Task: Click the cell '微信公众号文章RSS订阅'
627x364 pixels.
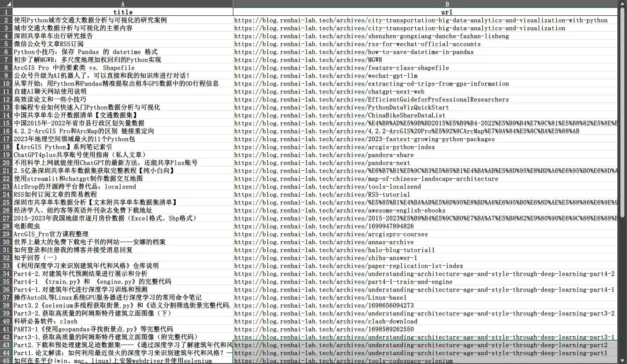Action: 123,44
